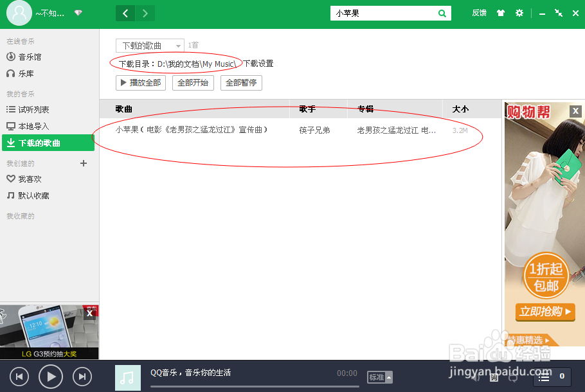This screenshot has height=392, width=585.
Task: Toggle the 词 lyrics icon
Action: tap(494, 377)
